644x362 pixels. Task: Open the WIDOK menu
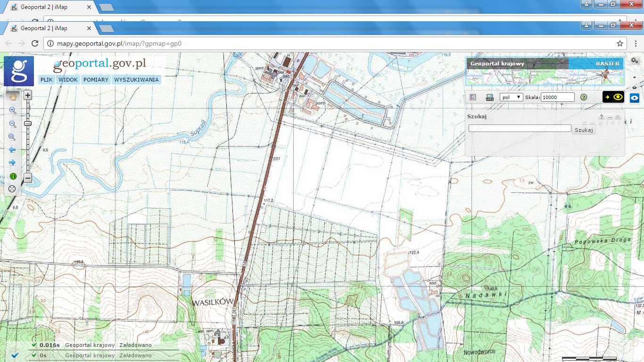[x=68, y=80]
